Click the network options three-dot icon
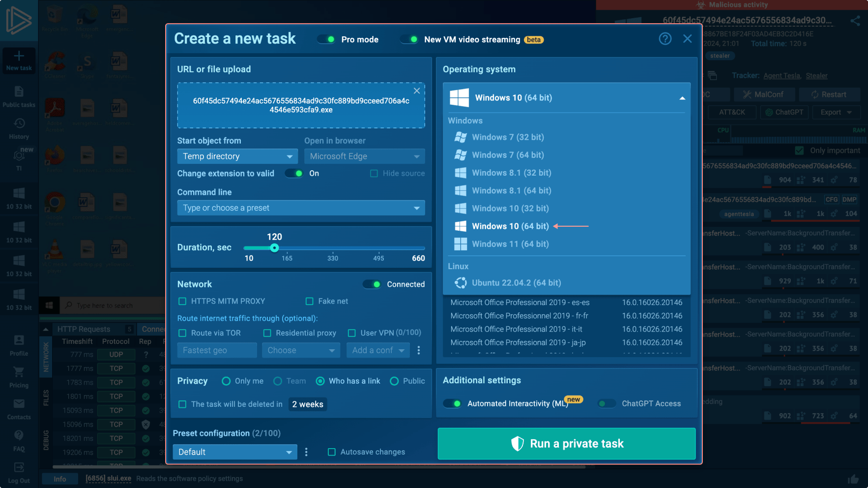 click(x=419, y=350)
